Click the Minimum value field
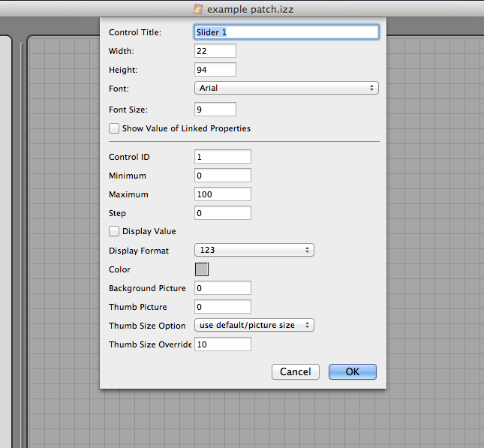 tap(222, 176)
